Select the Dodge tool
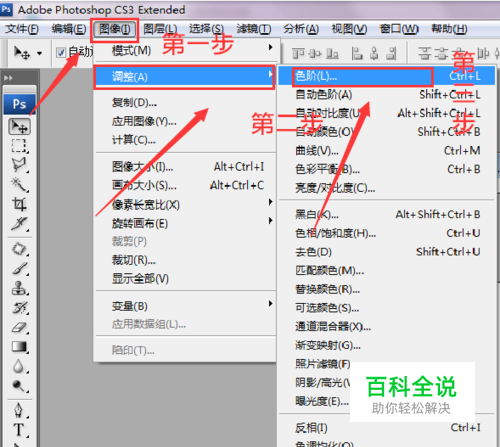The width and height of the screenshot is (500, 447). (19, 386)
